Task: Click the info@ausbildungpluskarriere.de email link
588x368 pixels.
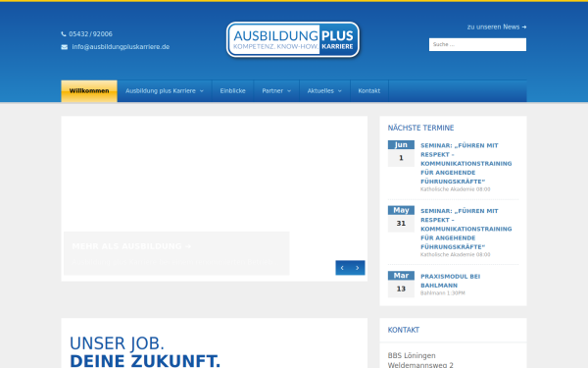Action: [x=121, y=47]
